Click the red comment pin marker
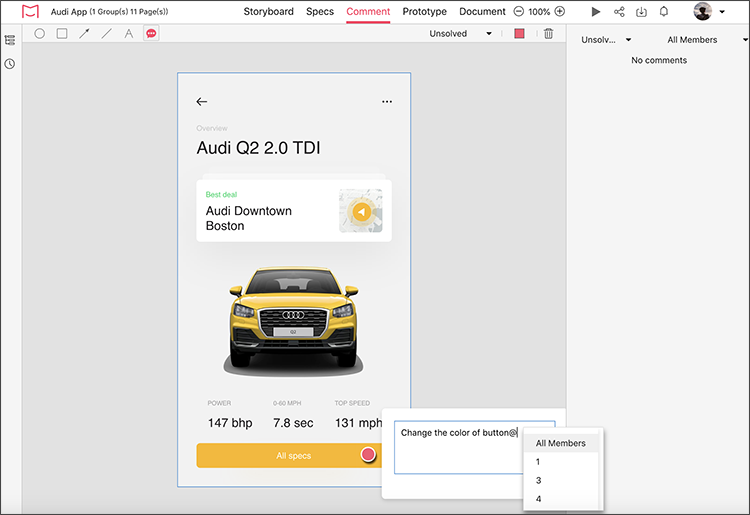 (x=368, y=454)
